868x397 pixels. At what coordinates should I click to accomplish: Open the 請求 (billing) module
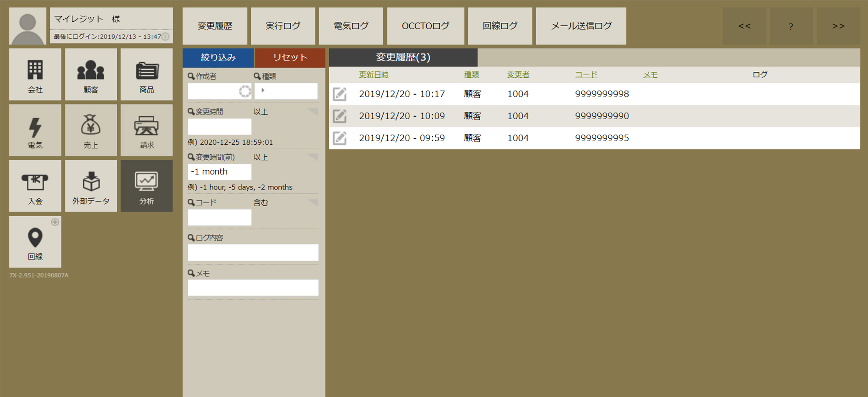click(146, 131)
